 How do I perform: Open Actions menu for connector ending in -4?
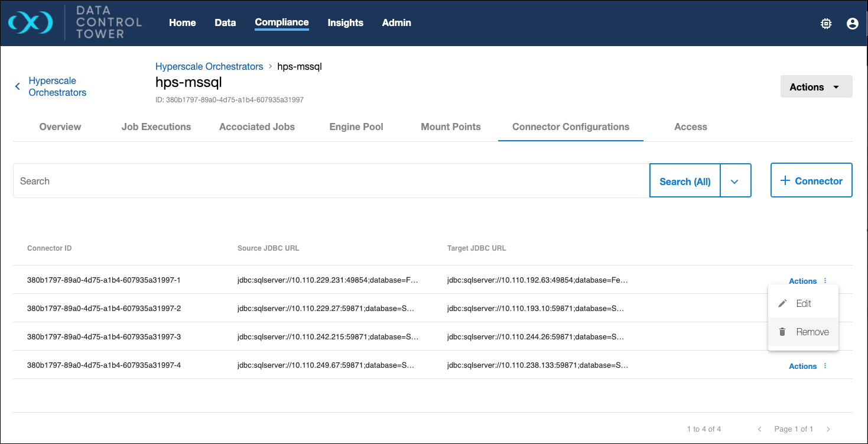coord(802,367)
